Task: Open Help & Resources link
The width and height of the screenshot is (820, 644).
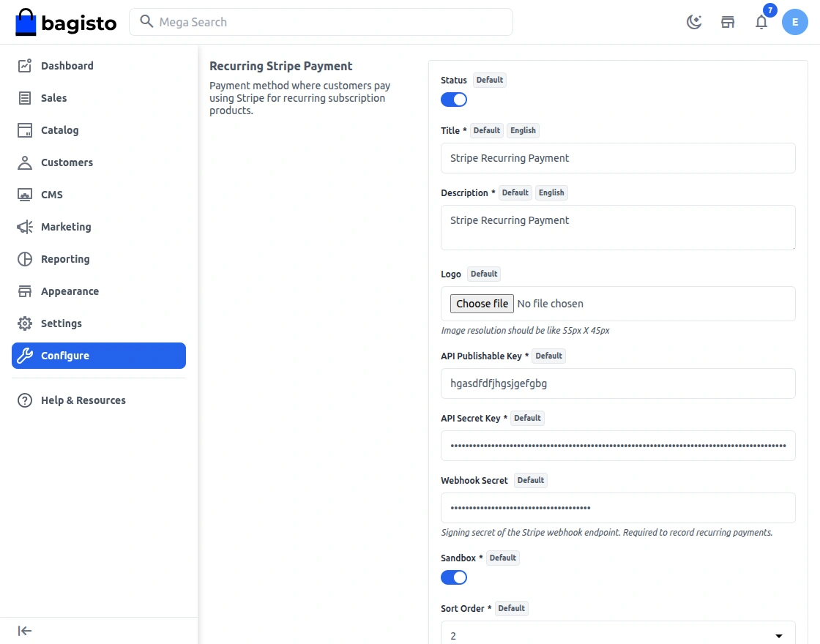Action: tap(99, 400)
